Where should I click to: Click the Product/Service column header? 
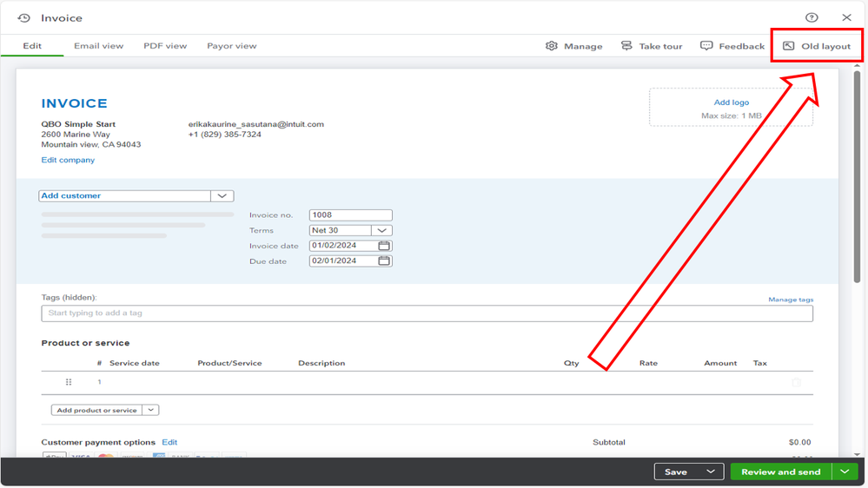click(x=229, y=363)
